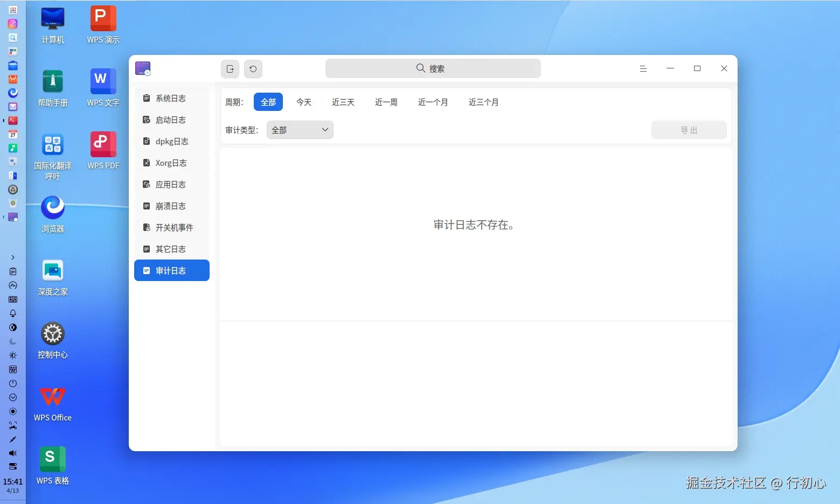
Task: Switch to the 全部 period tab
Action: coord(268,102)
